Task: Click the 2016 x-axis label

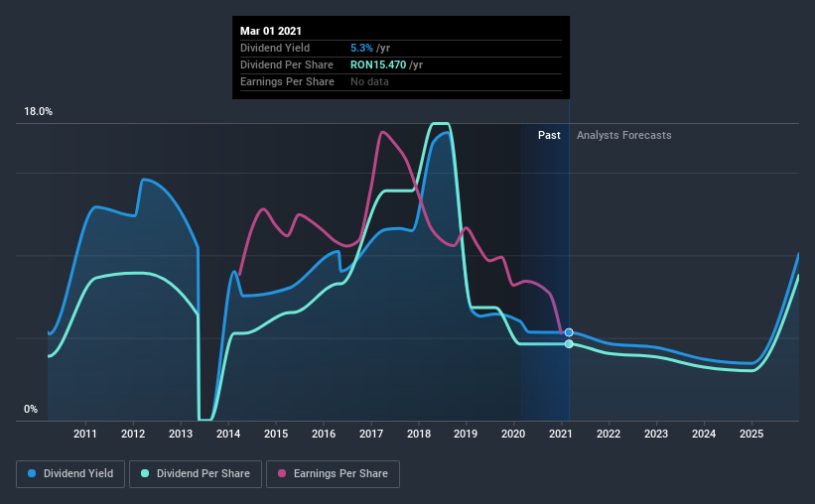Action: (x=324, y=434)
